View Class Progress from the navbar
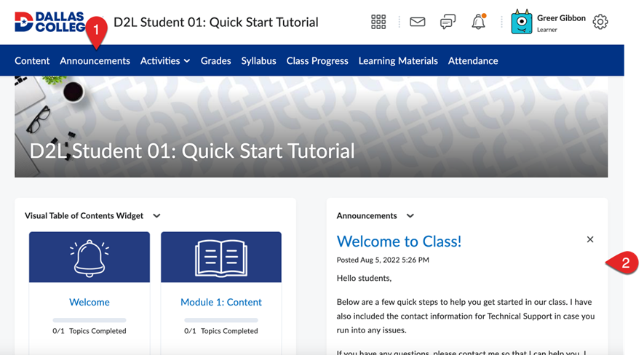The image size is (644, 355). coord(317,60)
